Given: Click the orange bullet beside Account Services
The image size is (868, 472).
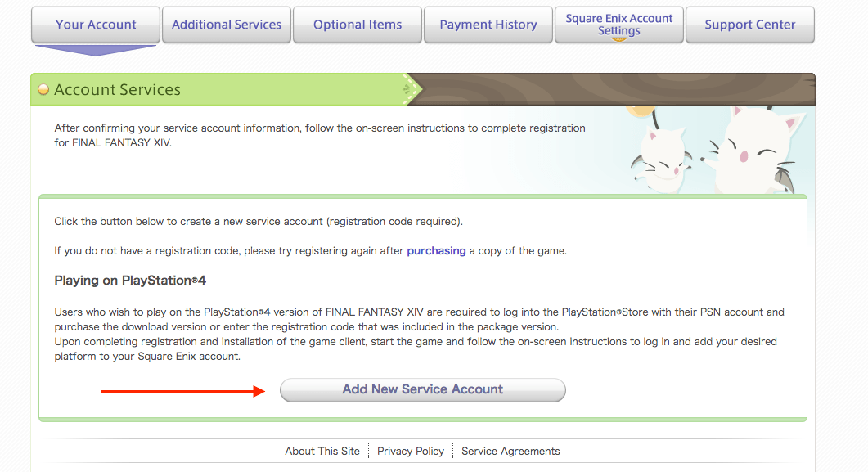Looking at the screenshot, I should pos(44,90).
